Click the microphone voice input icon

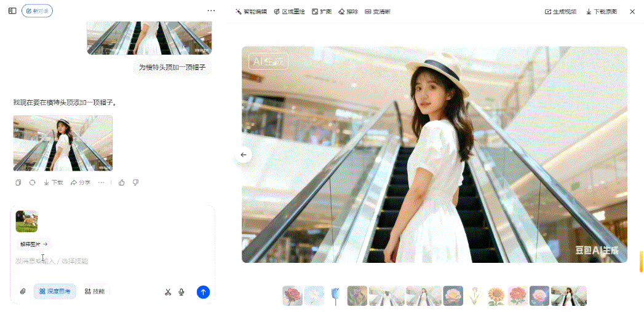(x=181, y=292)
